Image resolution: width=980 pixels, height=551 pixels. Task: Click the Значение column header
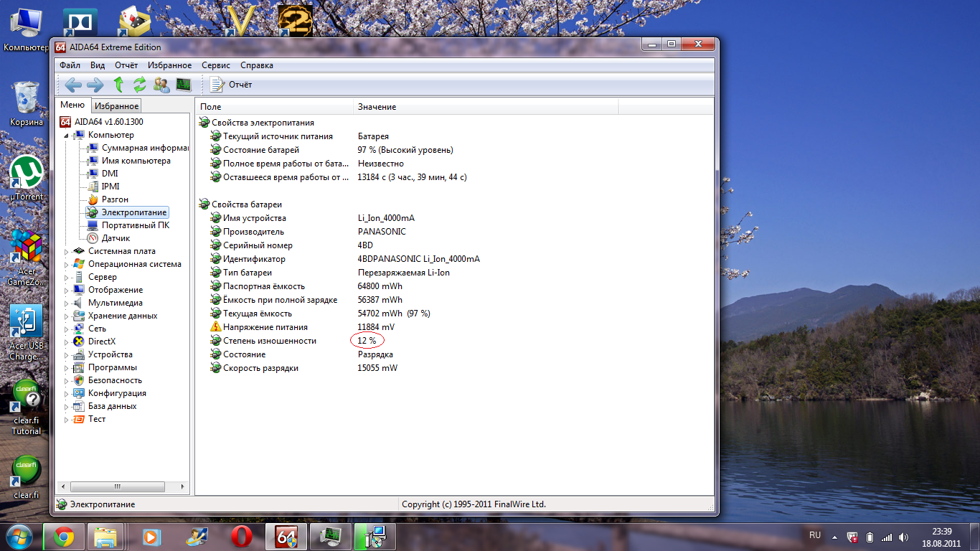point(486,106)
